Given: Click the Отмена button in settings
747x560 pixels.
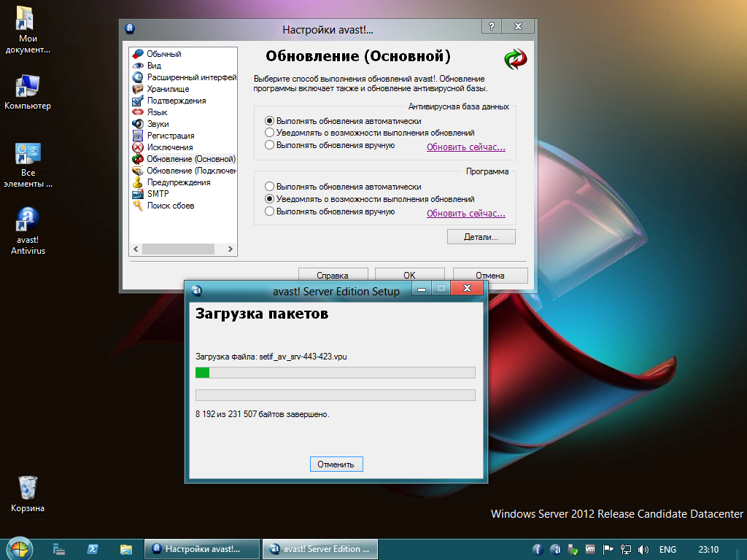Looking at the screenshot, I should [490, 275].
